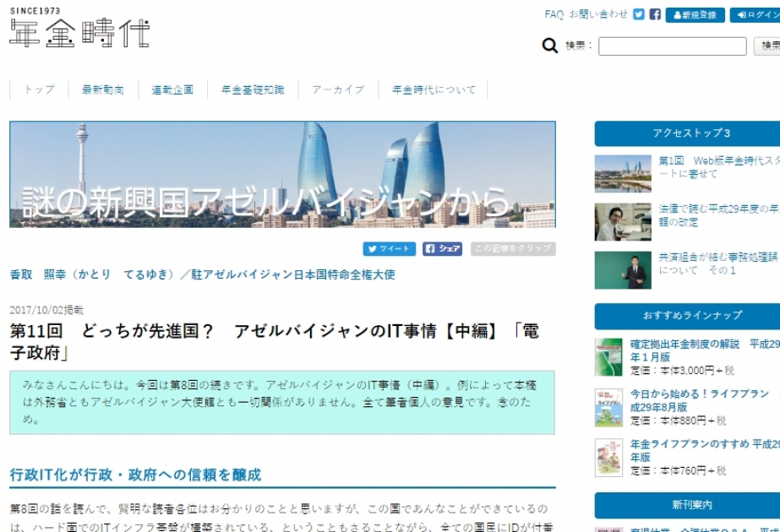
Task: Click the 新規登録 registration button
Action: tap(695, 15)
